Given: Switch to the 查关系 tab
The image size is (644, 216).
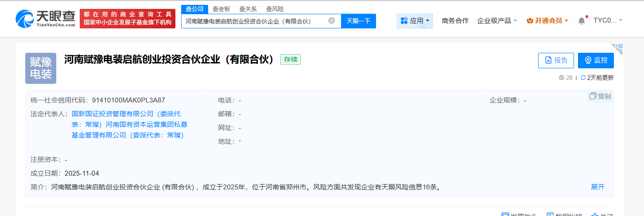Looking at the screenshot, I should tap(248, 9).
